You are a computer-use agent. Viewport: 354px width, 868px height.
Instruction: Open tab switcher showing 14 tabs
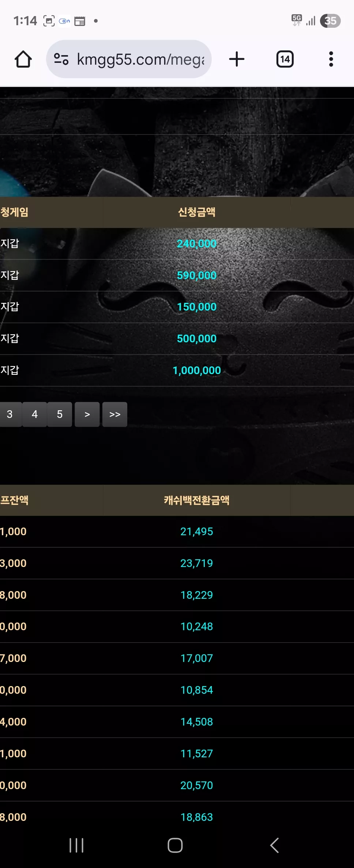(285, 59)
